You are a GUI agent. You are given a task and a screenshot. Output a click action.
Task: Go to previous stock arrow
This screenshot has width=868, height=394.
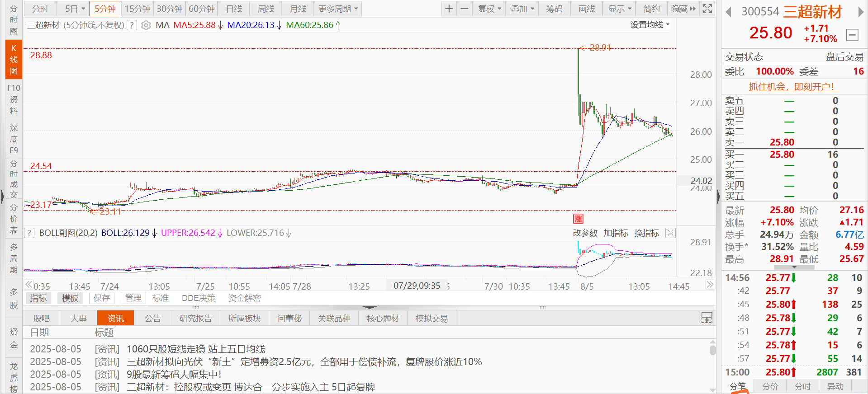pos(728,12)
